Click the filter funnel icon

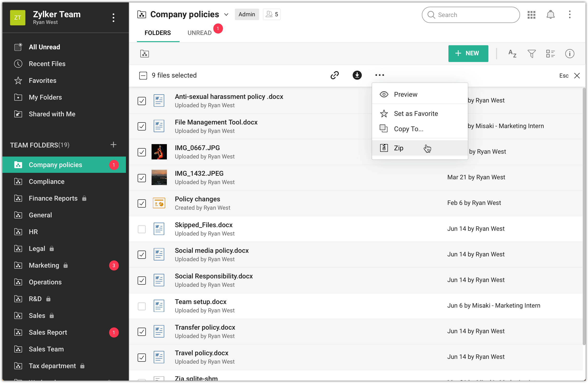click(531, 54)
